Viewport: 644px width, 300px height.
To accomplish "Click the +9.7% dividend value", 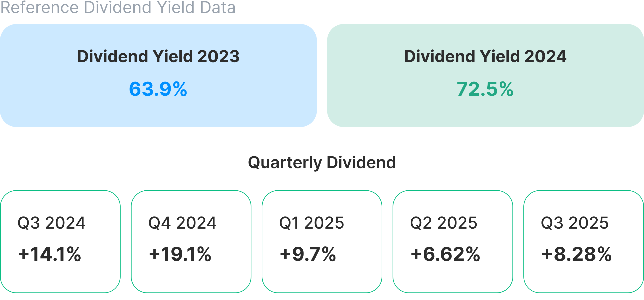I will coord(308,254).
